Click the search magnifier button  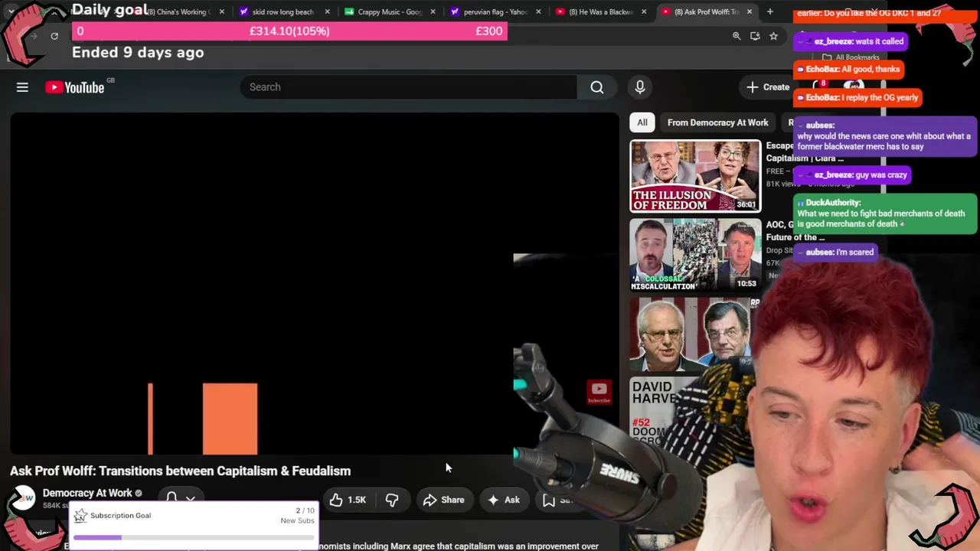(x=597, y=87)
